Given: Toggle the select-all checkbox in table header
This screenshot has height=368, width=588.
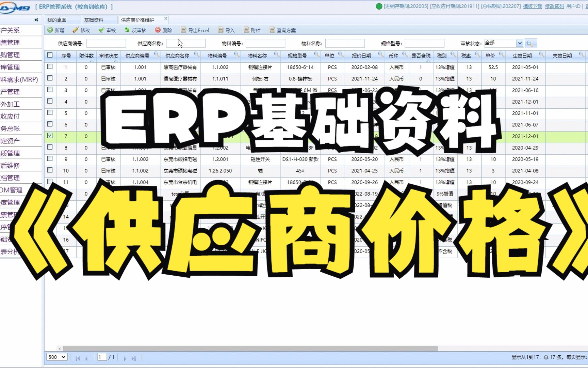Looking at the screenshot, I should pyautogui.click(x=50, y=55).
